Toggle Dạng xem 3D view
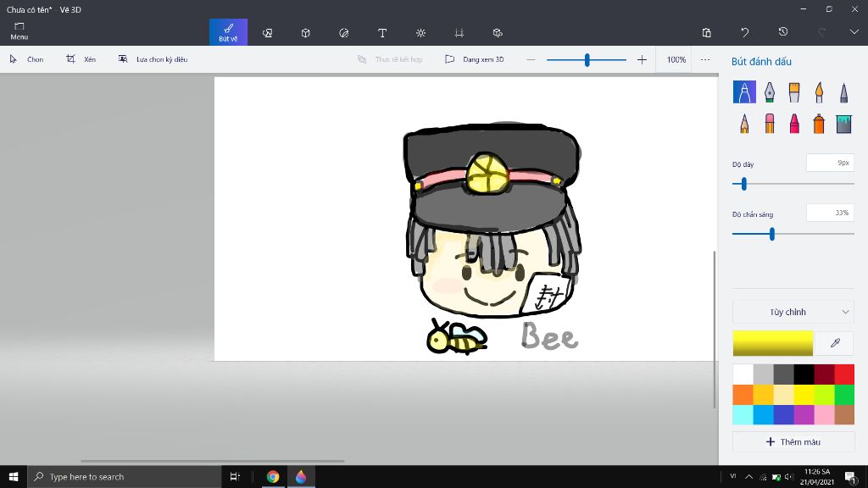868x488 pixels. [x=475, y=59]
